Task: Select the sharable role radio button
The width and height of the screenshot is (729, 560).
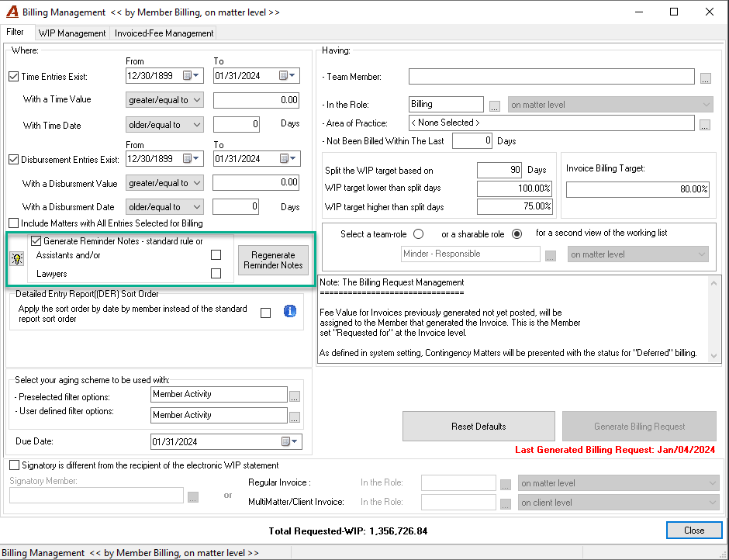Action: pos(517,234)
